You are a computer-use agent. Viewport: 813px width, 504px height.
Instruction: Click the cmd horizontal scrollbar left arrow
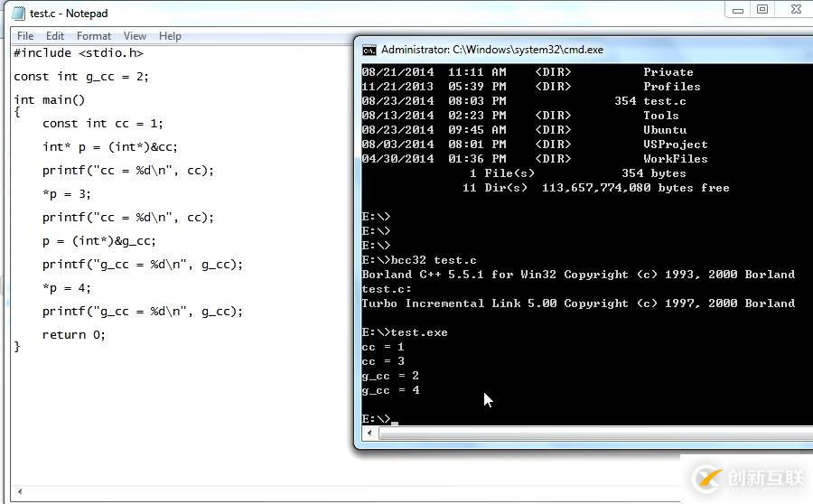[x=369, y=433]
